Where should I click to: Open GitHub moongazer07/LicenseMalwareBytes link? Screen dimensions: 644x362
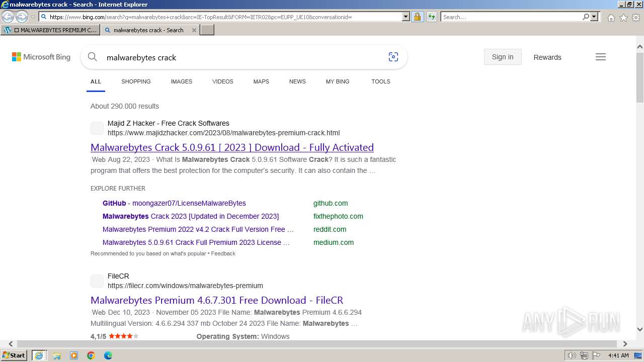[x=174, y=203]
